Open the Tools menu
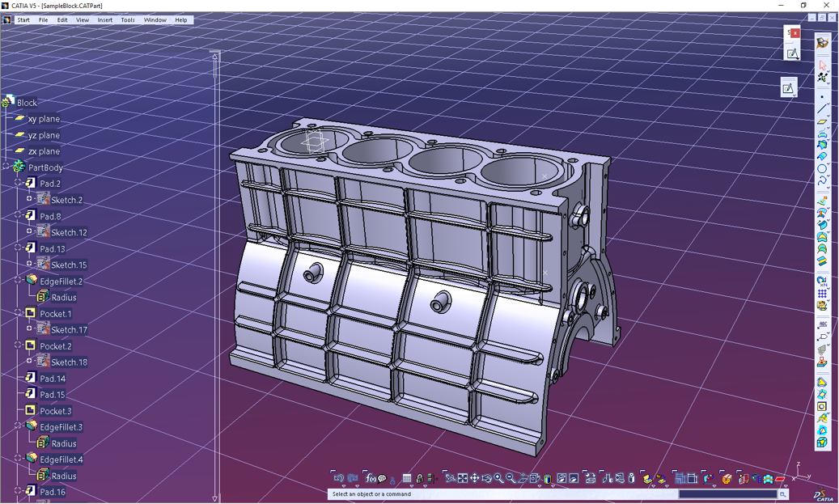839x504 pixels. coord(128,20)
